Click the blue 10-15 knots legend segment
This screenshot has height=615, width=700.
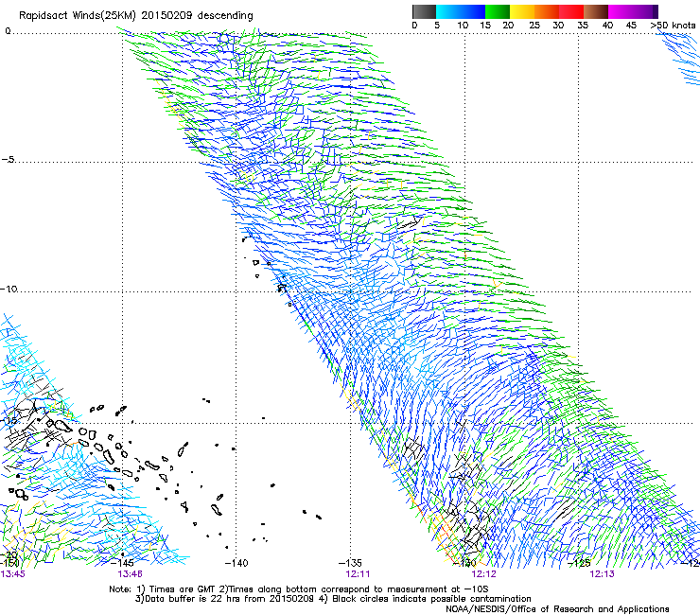pyautogui.click(x=473, y=11)
